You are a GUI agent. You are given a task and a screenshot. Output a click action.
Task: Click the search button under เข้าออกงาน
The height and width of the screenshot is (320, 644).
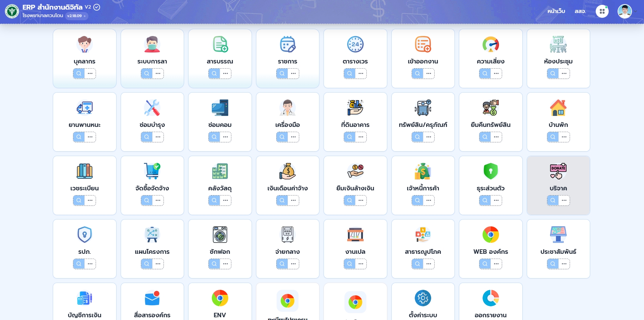click(x=417, y=73)
